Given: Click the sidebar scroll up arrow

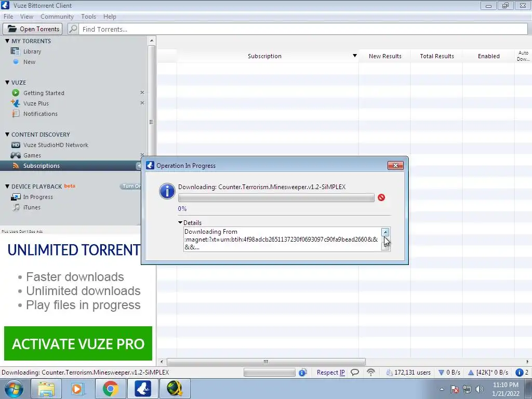Looking at the screenshot, I should click(151, 41).
